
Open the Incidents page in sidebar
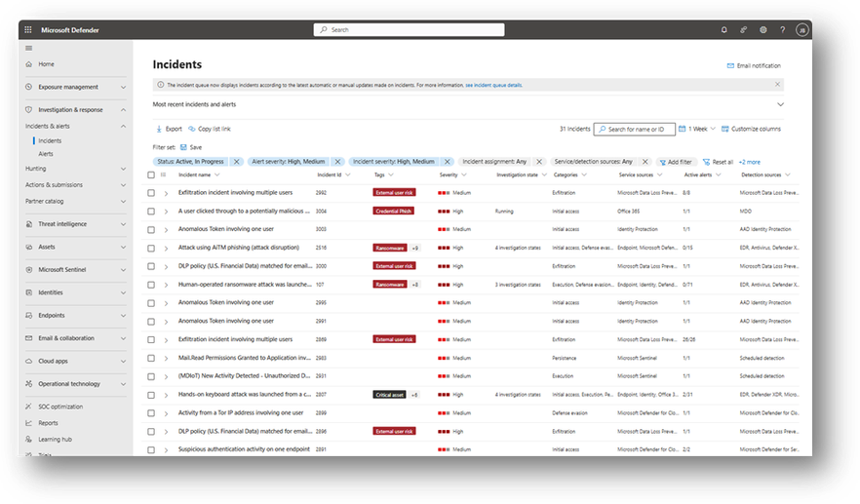[50, 141]
